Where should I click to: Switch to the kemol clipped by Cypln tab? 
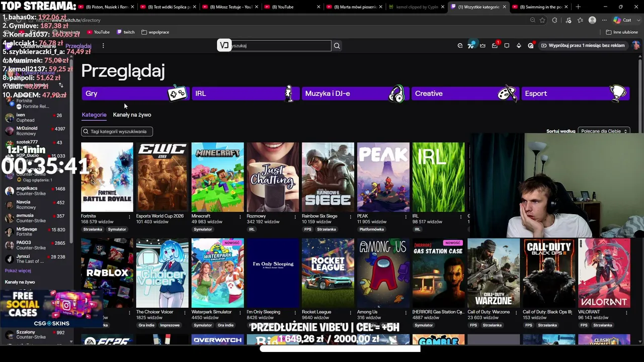[416, 7]
